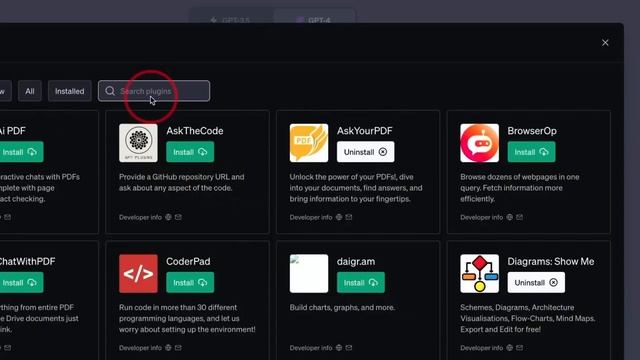Screen dimensions: 640x360
Task: Click the "Provide a GitHub repository URL" description
Action: tap(182, 182)
